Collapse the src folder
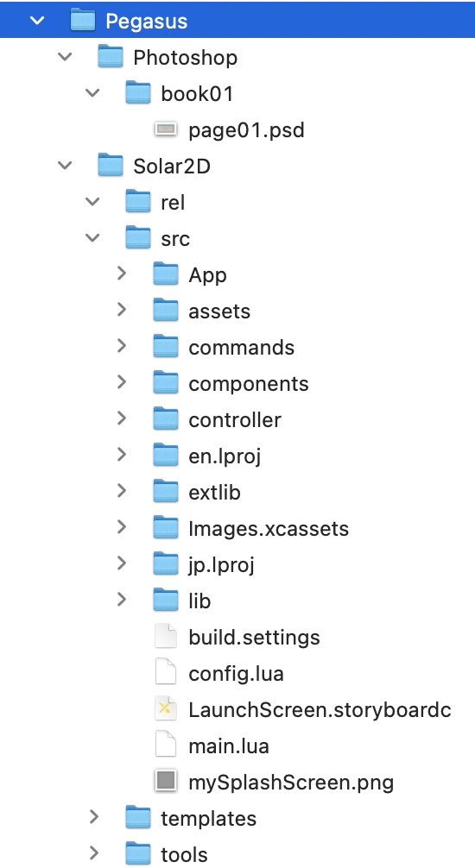Viewport: 475px width, 868px height. [x=92, y=238]
